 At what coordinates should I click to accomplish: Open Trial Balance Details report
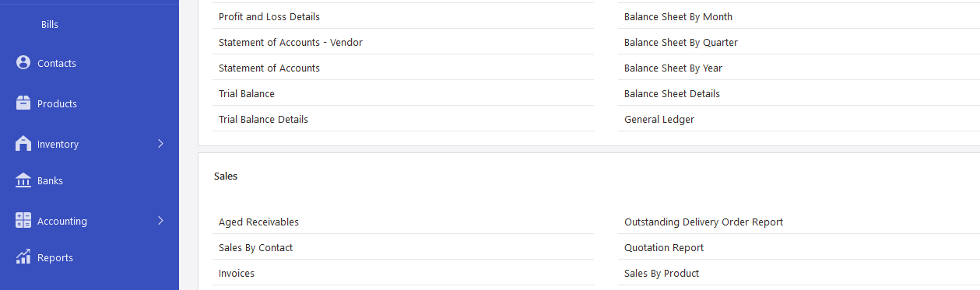pyautogui.click(x=263, y=119)
